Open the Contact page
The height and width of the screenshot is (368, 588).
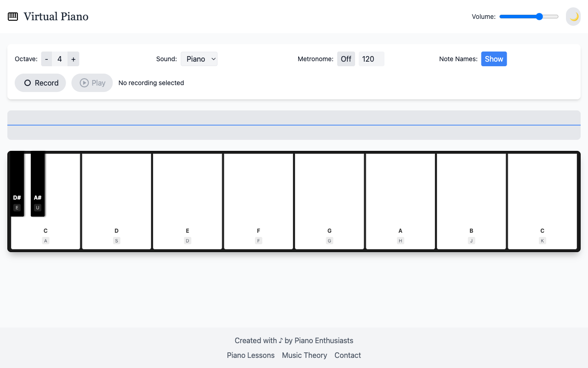[347, 355]
